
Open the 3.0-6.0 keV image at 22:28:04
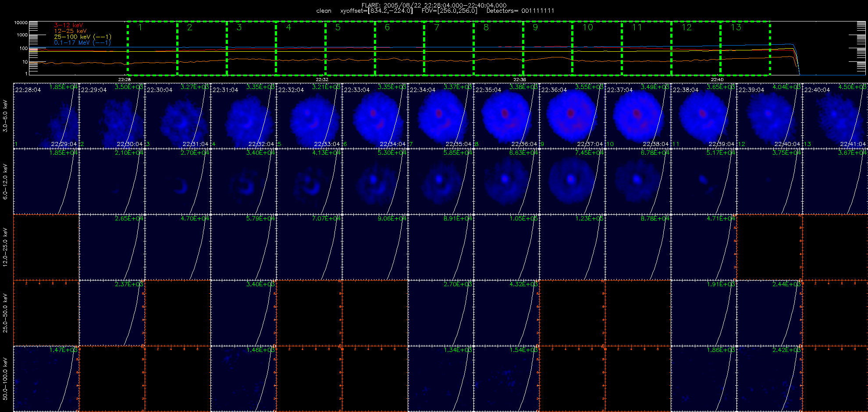pyautogui.click(x=46, y=115)
